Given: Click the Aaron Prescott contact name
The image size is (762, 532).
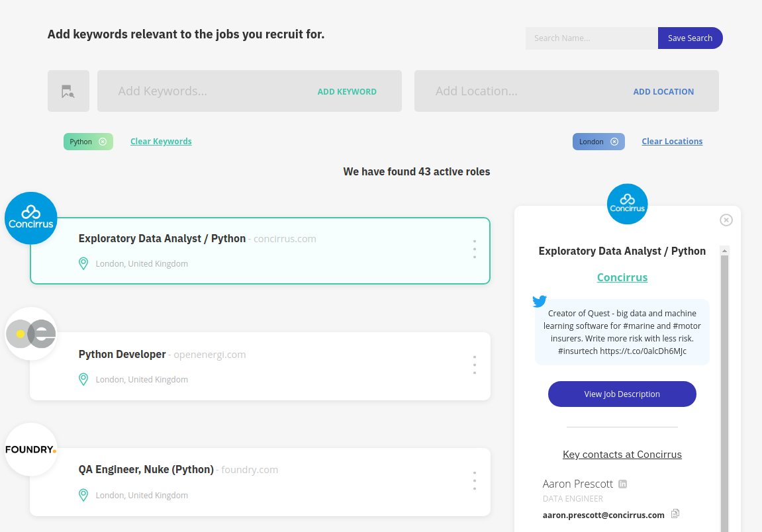Looking at the screenshot, I should [x=578, y=484].
